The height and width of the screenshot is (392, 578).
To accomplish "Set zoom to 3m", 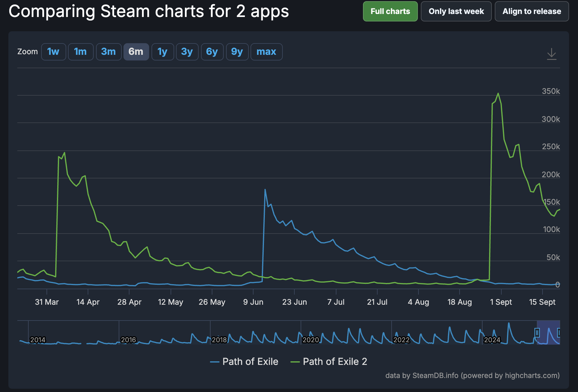I will (x=109, y=52).
